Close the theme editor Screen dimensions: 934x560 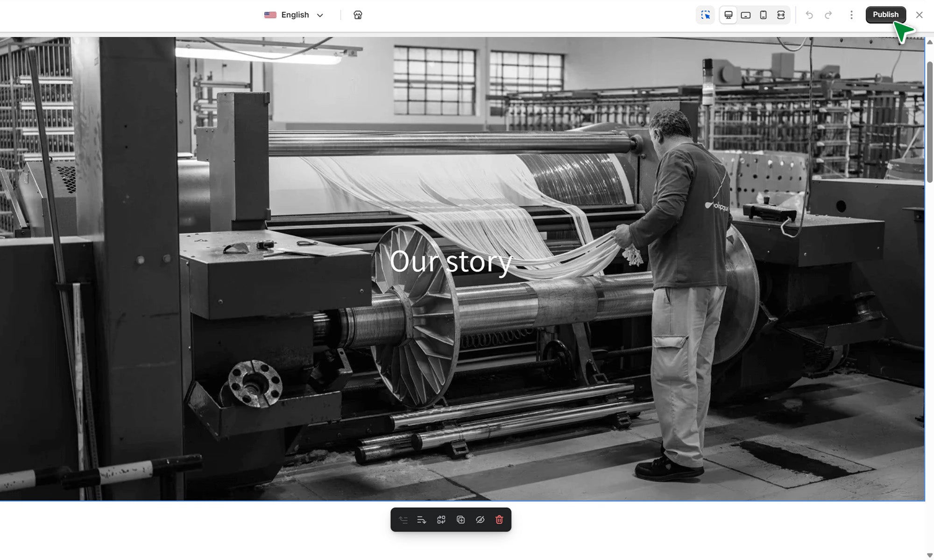click(919, 15)
